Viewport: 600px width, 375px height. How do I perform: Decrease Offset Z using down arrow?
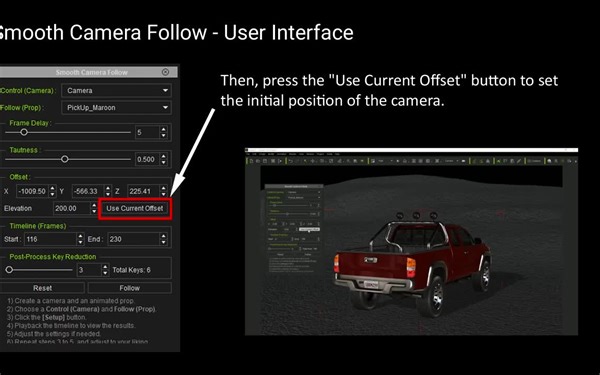[164, 194]
